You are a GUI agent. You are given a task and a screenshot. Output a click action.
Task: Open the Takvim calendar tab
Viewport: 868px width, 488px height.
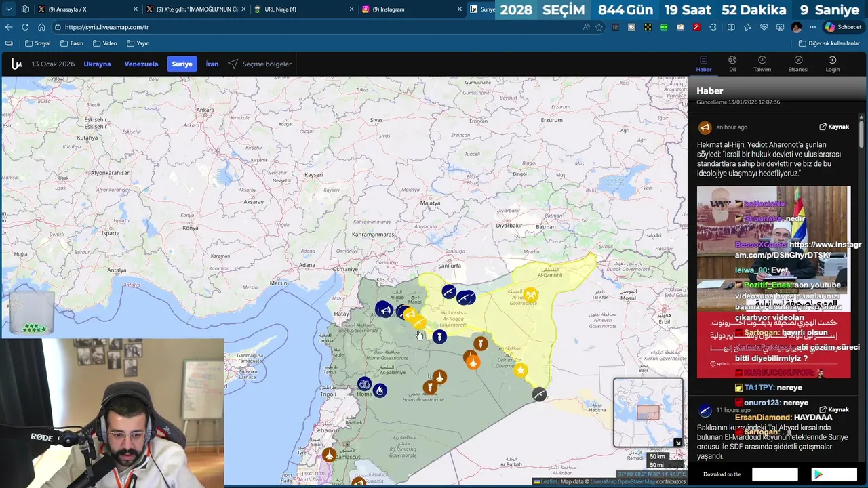click(762, 64)
